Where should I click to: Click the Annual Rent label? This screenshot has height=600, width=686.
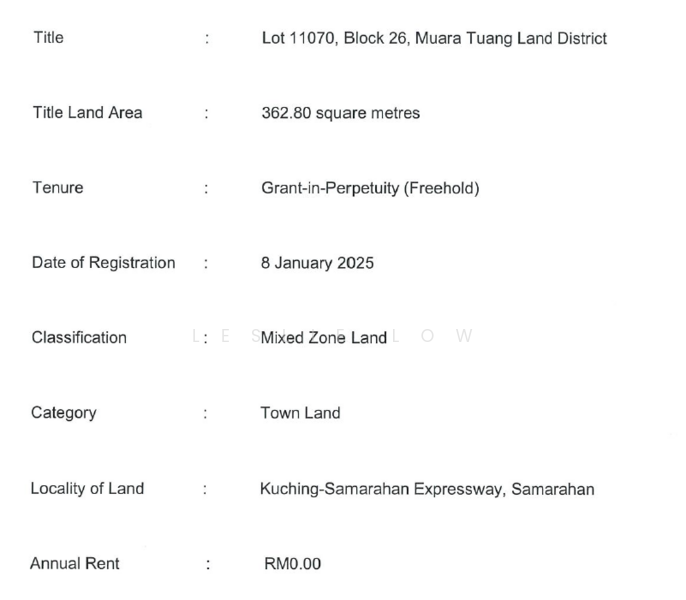point(75,564)
